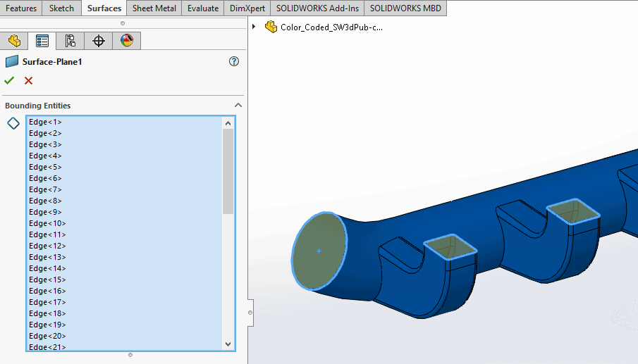
Task: Click the part icon next to Color_Coded_SW3dPub
Action: (271, 27)
